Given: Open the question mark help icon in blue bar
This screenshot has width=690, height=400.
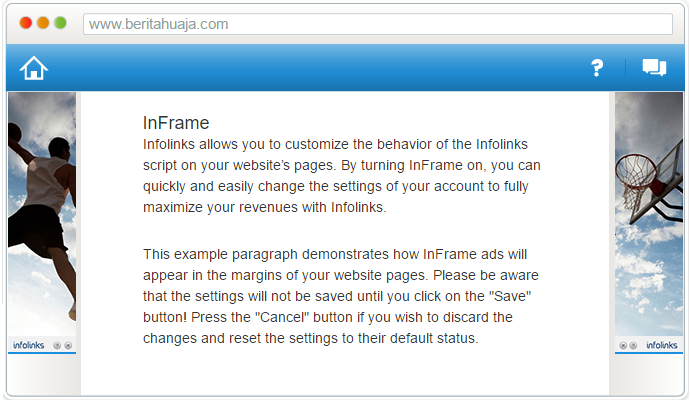Looking at the screenshot, I should pyautogui.click(x=597, y=68).
